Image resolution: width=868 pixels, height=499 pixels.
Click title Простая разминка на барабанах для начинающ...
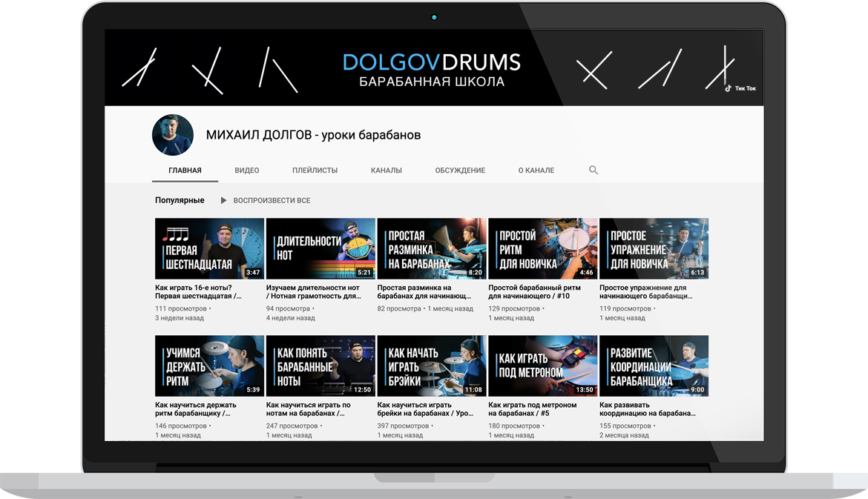click(x=424, y=291)
